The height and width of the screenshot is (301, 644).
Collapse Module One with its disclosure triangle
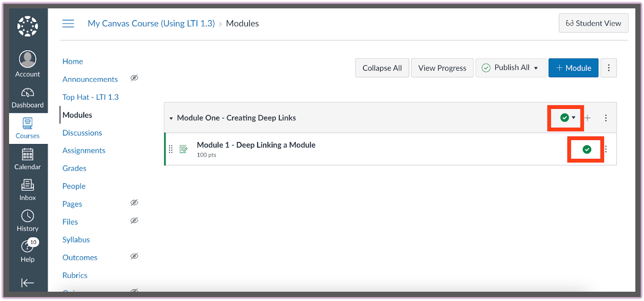tap(171, 118)
